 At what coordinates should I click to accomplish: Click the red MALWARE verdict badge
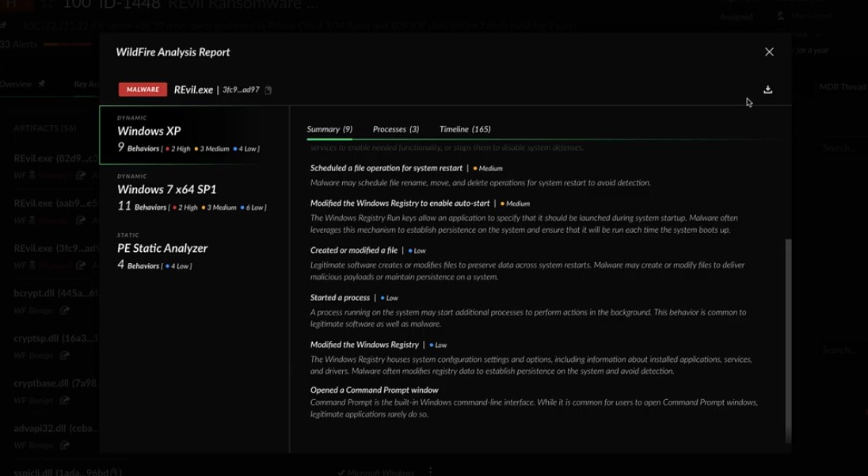coord(143,89)
